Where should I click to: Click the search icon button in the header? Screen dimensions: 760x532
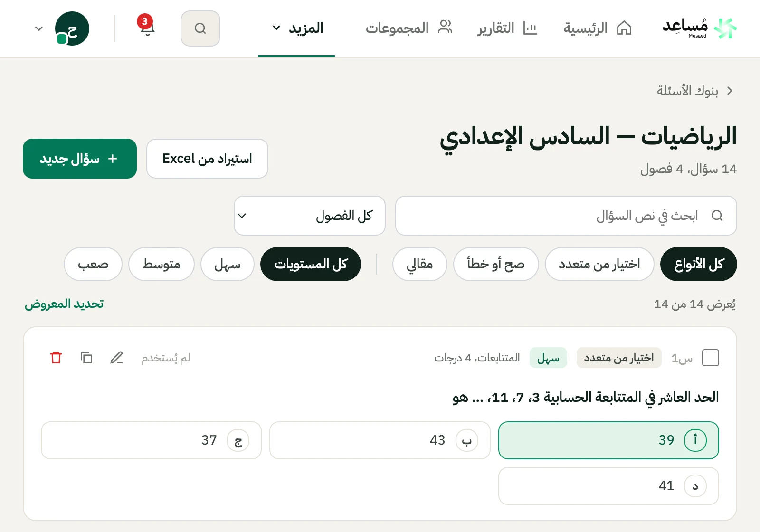(200, 28)
